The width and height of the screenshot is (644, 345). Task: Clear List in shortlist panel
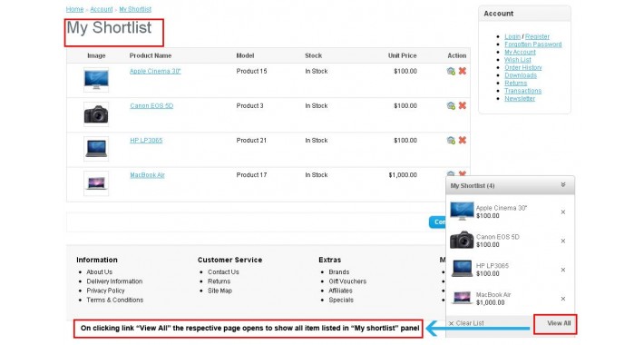[x=466, y=323]
